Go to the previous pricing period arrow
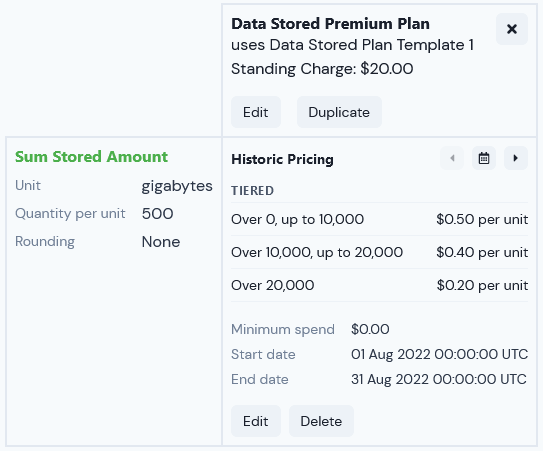This screenshot has width=543, height=451. pyautogui.click(x=452, y=158)
